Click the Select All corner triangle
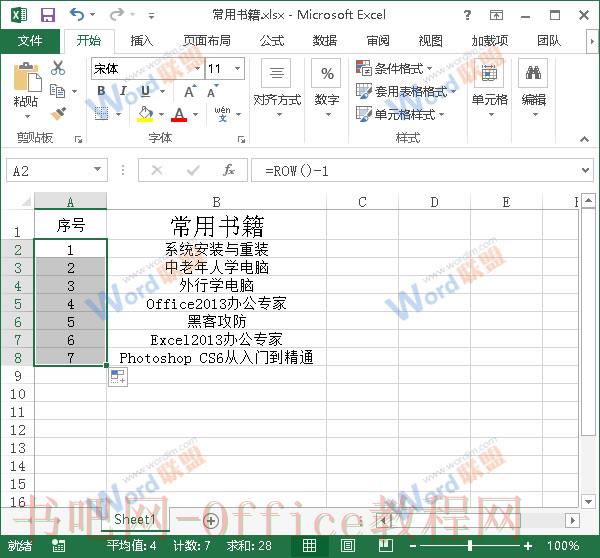Viewport: 600px width, 558px height. (x=25, y=201)
